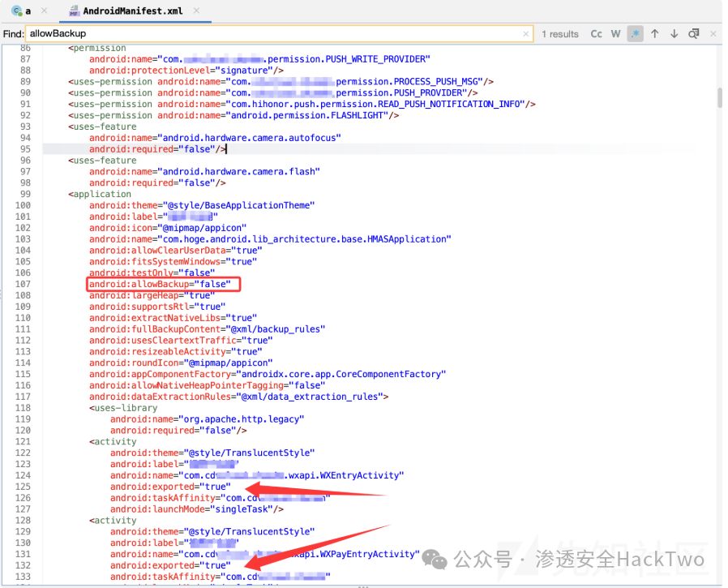Select the AndroidManifest.xml tab

(132, 11)
